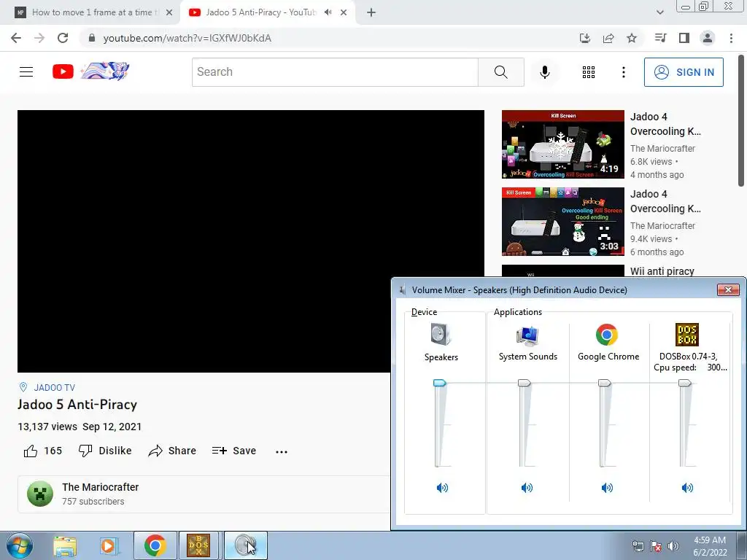Image resolution: width=747 pixels, height=560 pixels.
Task: Close the Jadoo 5 Anti-Piracy tab
Action: (344, 12)
